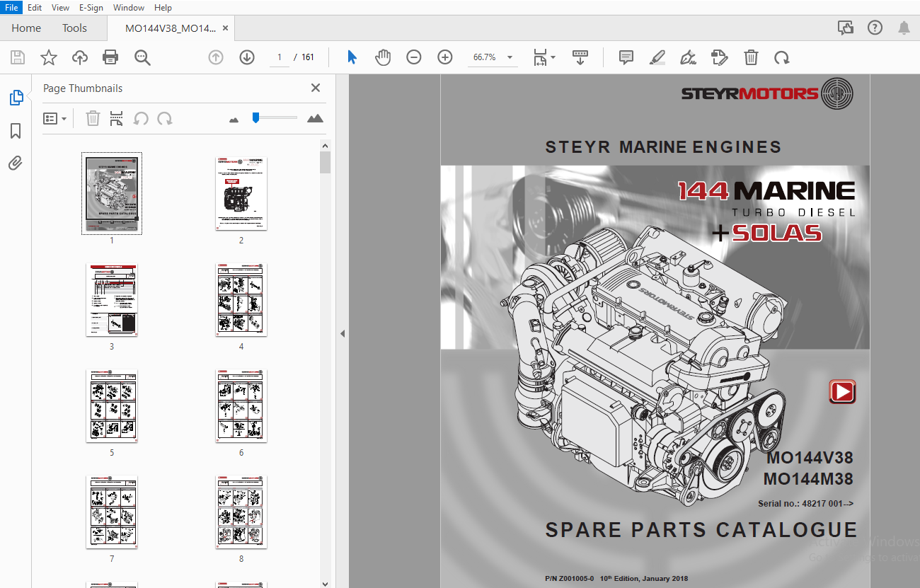Activate the hand pan tool
The height and width of the screenshot is (588, 920).
coord(383,57)
